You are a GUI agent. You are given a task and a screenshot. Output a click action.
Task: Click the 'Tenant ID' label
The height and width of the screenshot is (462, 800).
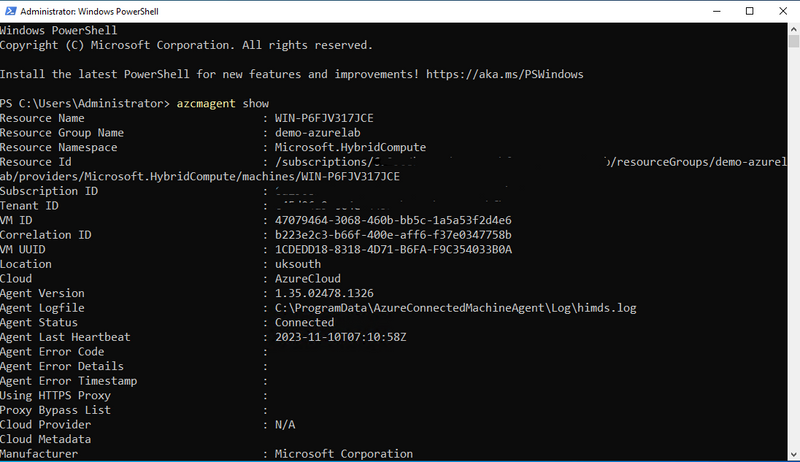click(29, 206)
